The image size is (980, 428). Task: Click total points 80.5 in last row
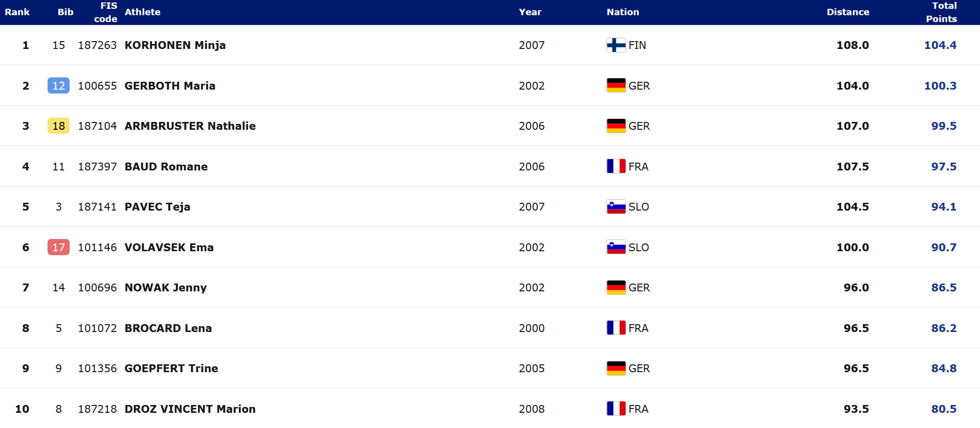click(x=944, y=409)
